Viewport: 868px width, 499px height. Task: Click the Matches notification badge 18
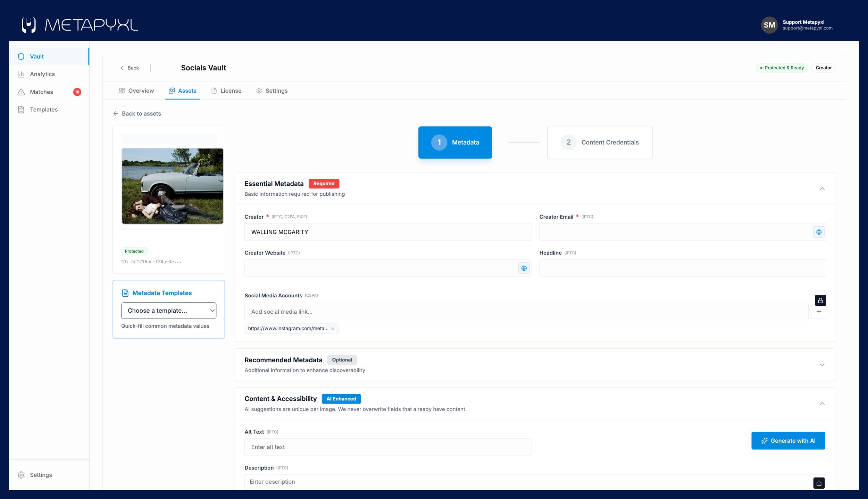point(77,92)
